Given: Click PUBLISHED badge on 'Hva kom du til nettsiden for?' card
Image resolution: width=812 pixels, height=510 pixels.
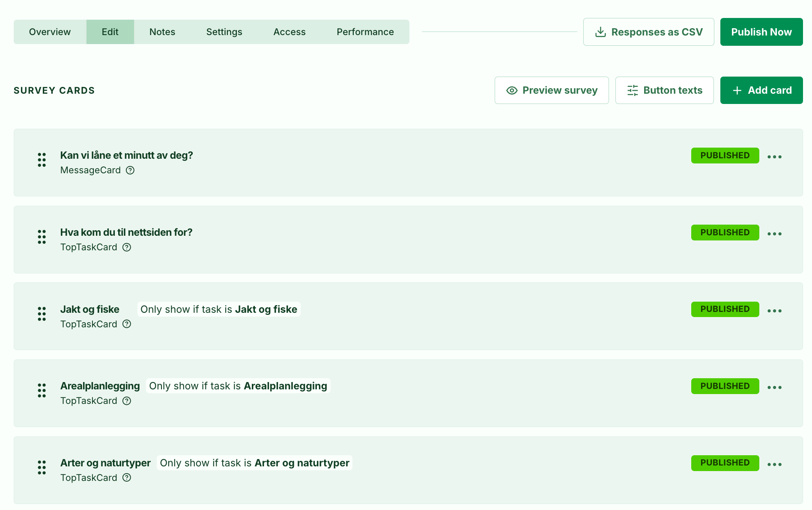Looking at the screenshot, I should 725,232.
